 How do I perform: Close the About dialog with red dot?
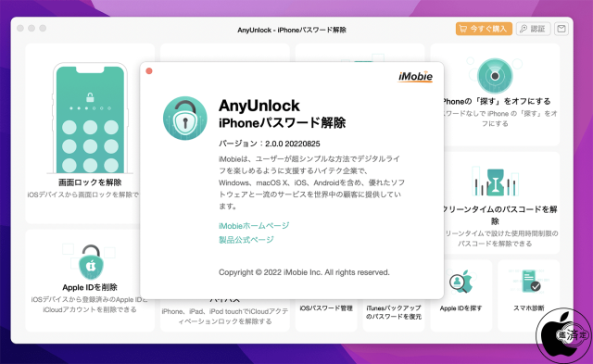(x=149, y=71)
